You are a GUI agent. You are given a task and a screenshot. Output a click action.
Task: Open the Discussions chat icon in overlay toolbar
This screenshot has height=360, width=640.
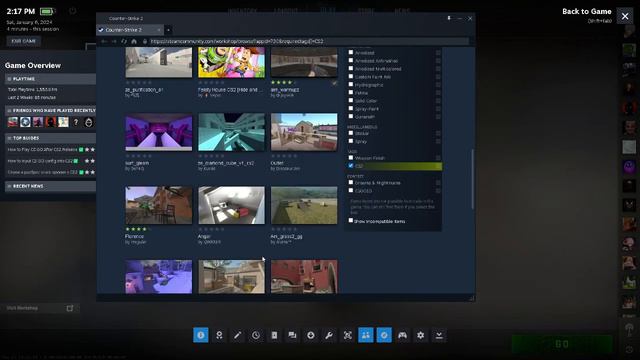(292, 335)
